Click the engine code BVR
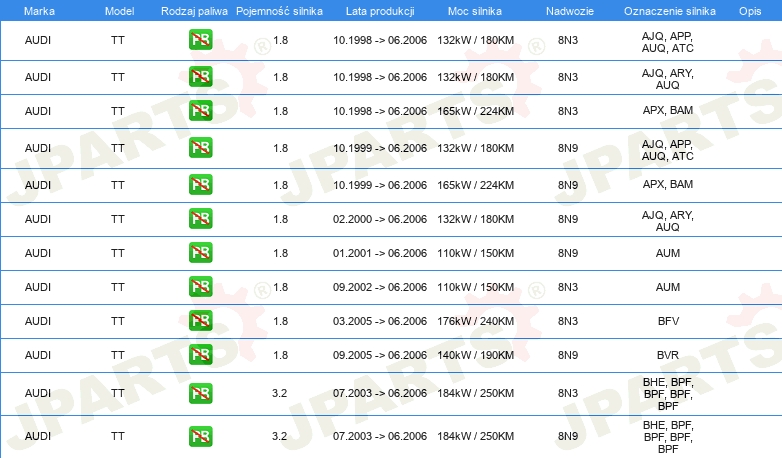The image size is (782, 458). 668,355
